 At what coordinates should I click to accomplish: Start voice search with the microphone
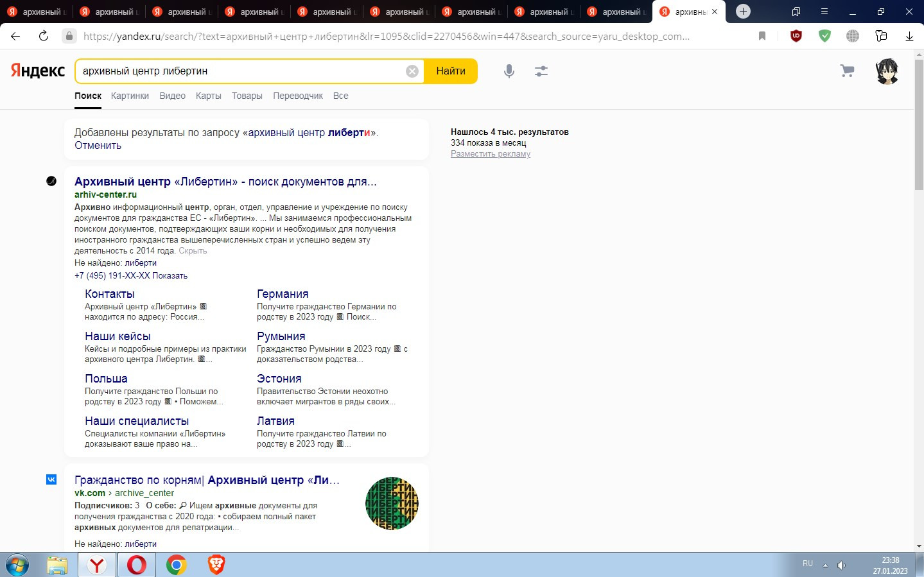point(509,71)
